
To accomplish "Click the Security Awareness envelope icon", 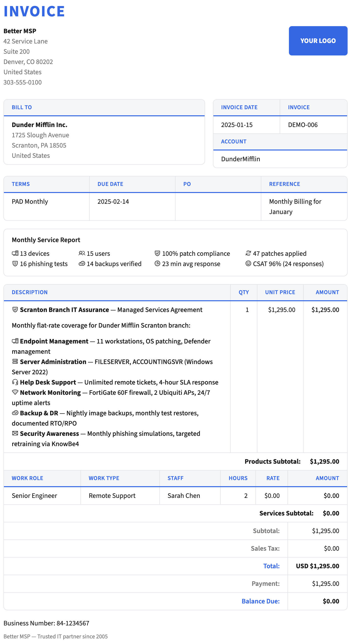I will pyautogui.click(x=15, y=433).
